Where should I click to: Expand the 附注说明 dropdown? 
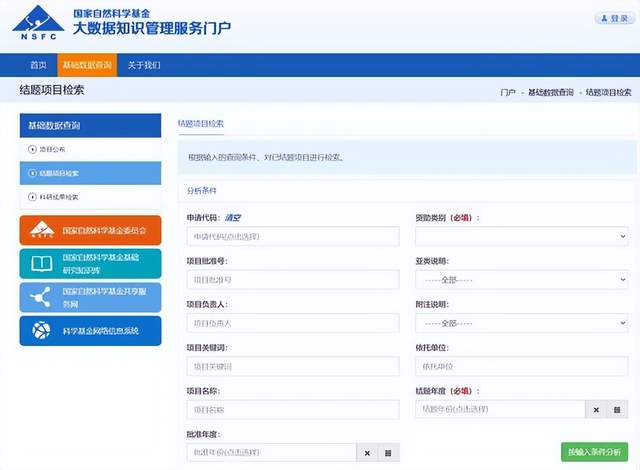[x=522, y=323]
